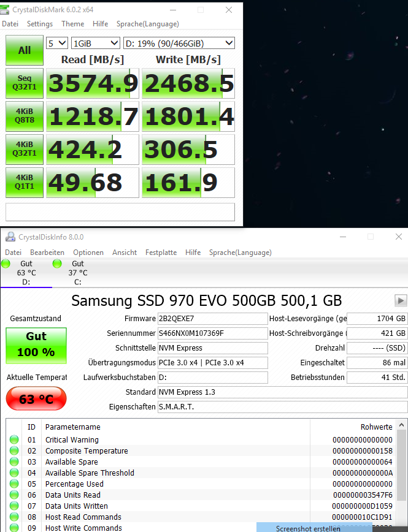The height and width of the screenshot is (532, 408).
Task: Click the Eigenschaften field S.M.A.R.T.
Action: (283, 407)
